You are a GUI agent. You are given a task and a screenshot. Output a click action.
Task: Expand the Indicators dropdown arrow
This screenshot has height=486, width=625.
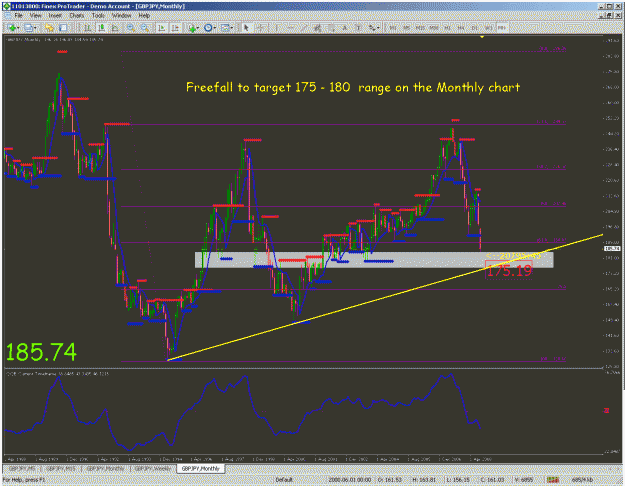tap(198, 28)
